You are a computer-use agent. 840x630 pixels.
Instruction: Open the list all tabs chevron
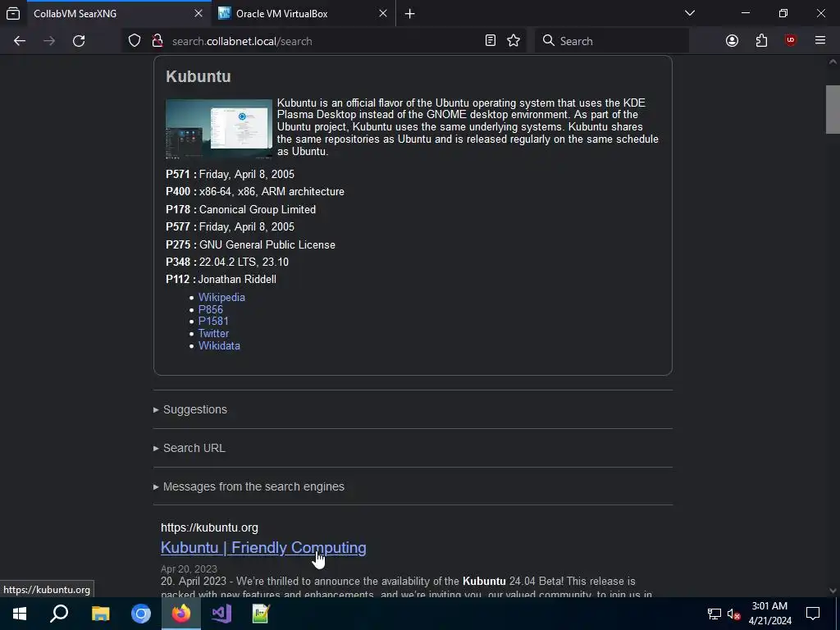690,13
